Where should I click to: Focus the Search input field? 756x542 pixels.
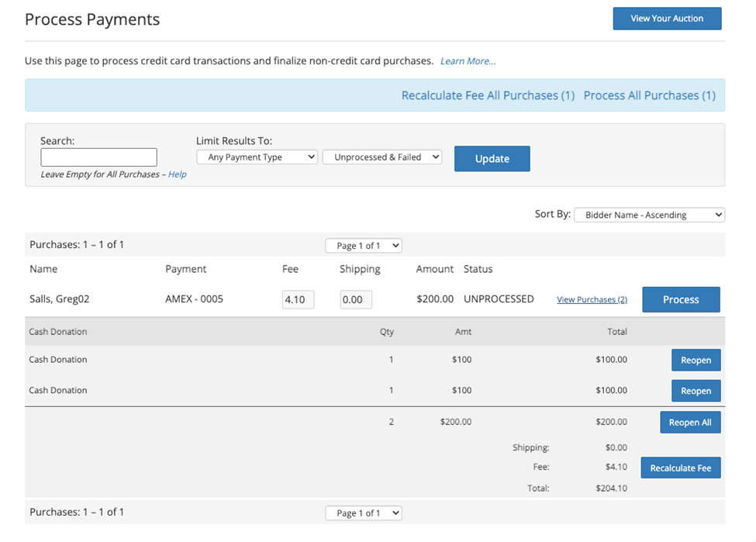coord(98,157)
